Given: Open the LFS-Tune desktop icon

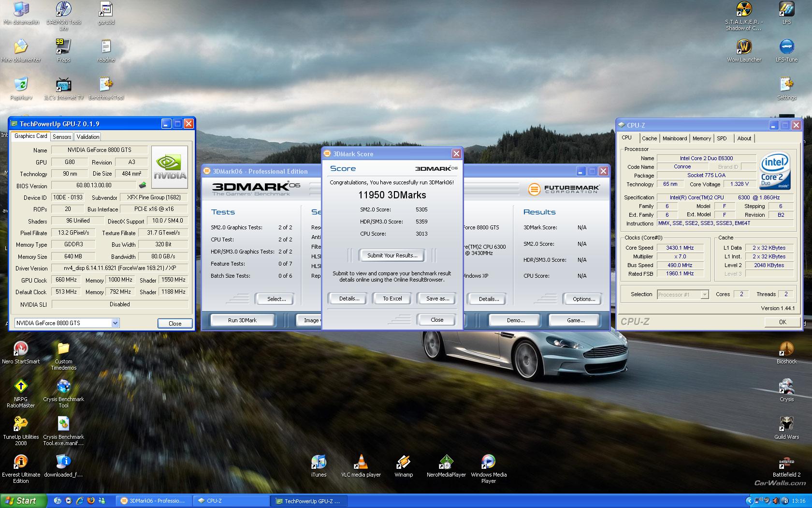Looking at the screenshot, I should point(786,50).
